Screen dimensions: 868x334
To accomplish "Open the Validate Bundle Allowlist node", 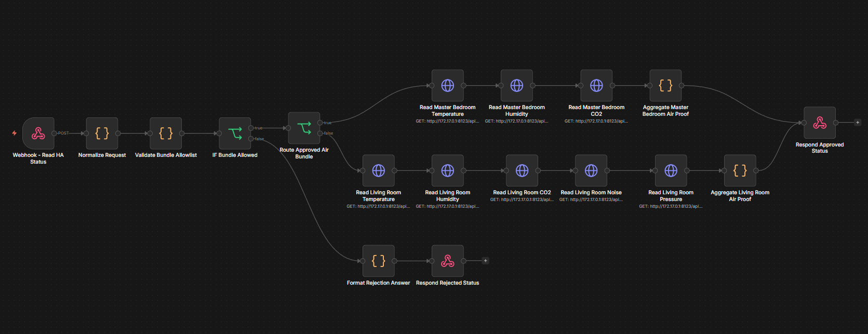I will tap(166, 133).
